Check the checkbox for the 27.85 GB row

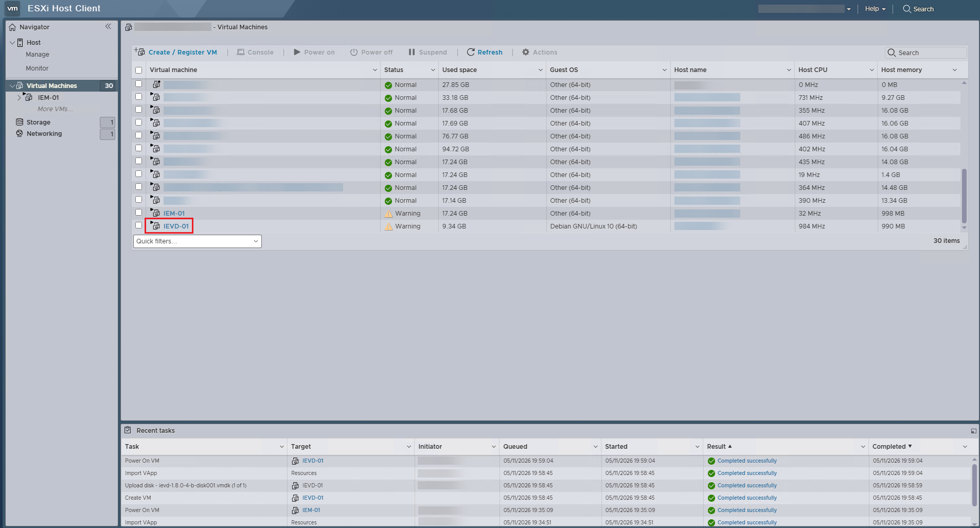pos(138,84)
